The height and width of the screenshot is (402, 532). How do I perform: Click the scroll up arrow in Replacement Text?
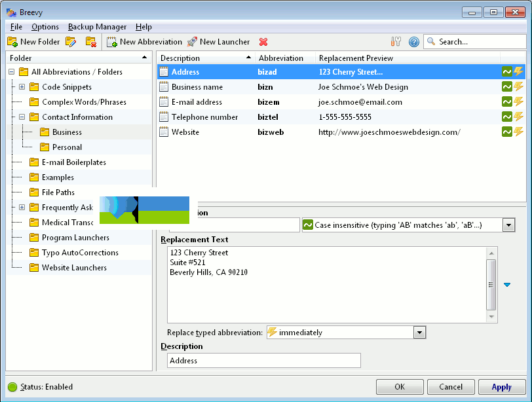pyautogui.click(x=491, y=253)
